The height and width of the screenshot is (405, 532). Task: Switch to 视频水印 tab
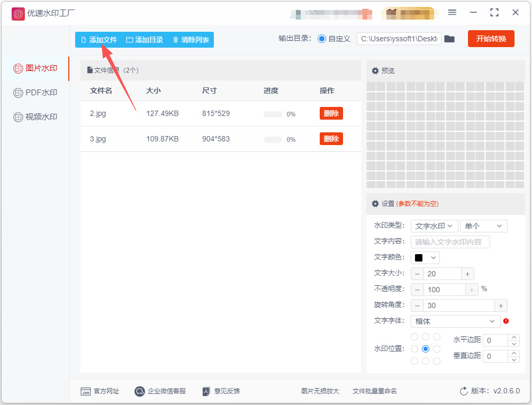coord(35,117)
